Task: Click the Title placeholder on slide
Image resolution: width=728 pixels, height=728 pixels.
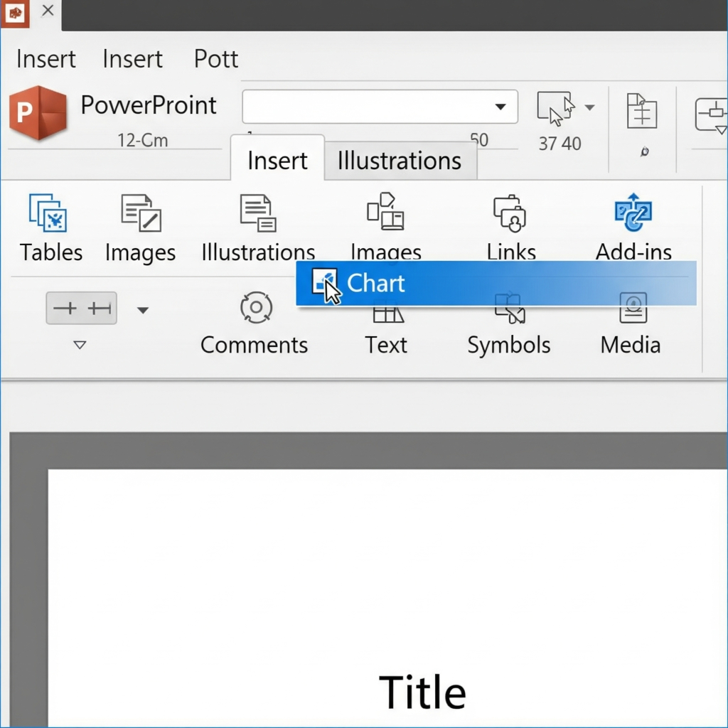Action: [422, 692]
